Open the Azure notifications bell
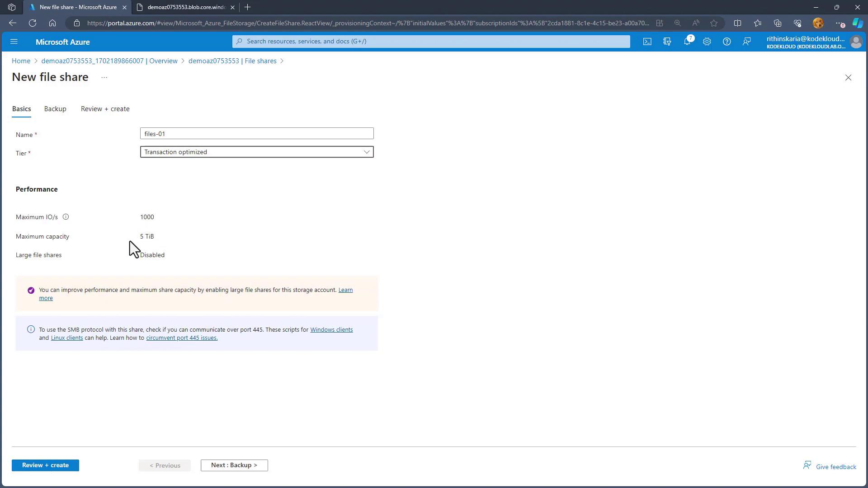Image resolution: width=868 pixels, height=488 pixels. (x=687, y=42)
